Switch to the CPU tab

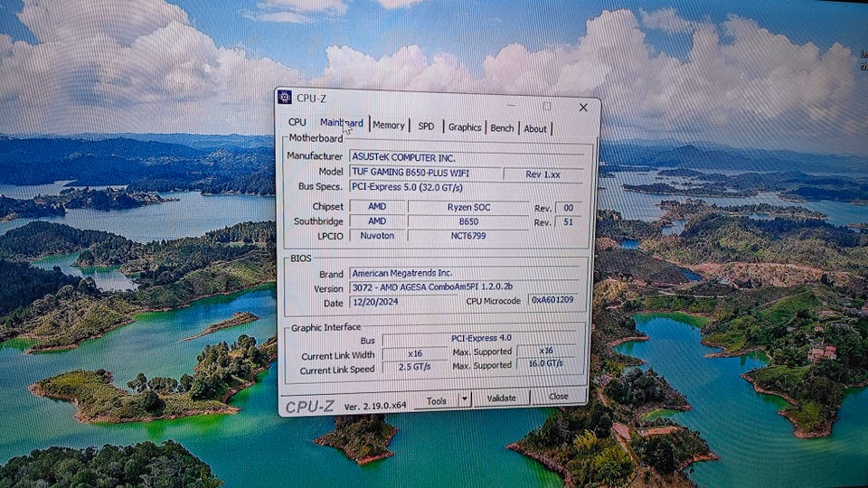tap(297, 122)
